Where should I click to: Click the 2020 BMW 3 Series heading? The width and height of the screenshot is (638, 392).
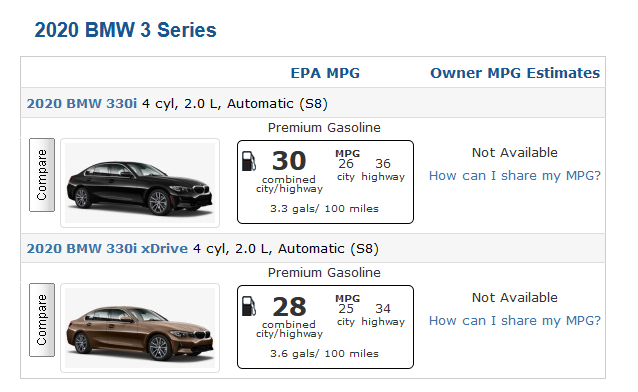click(x=125, y=30)
